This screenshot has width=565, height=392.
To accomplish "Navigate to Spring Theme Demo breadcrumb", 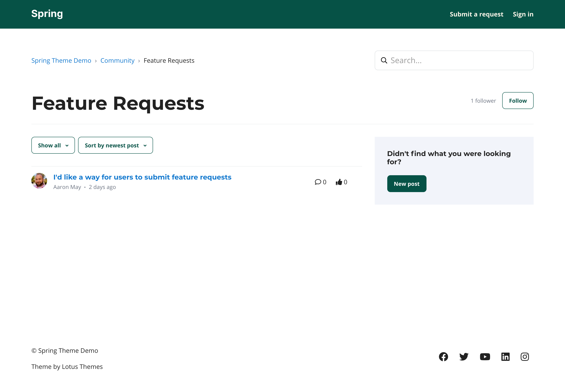I will point(61,60).
